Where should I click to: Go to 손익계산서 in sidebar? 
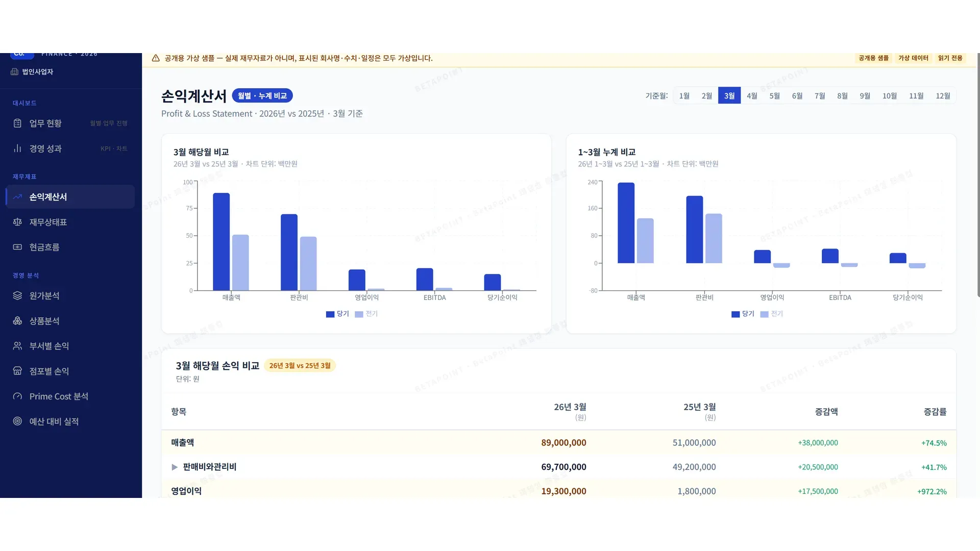(70, 197)
